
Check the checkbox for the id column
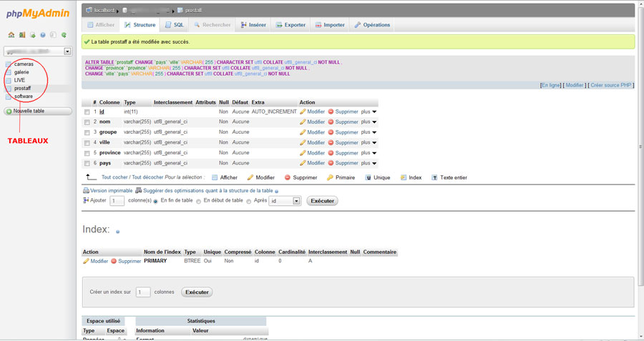tap(87, 112)
